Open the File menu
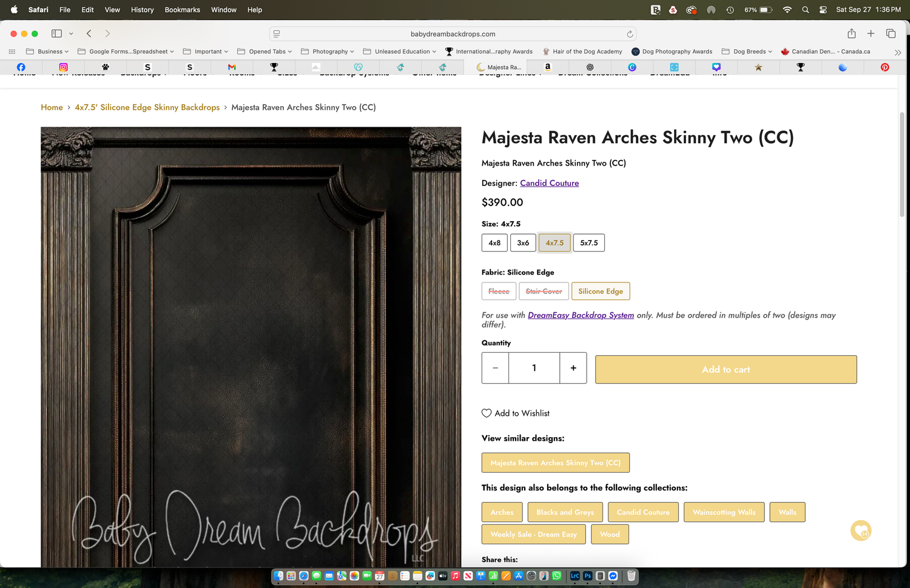This screenshot has height=588, width=910. pyautogui.click(x=65, y=10)
